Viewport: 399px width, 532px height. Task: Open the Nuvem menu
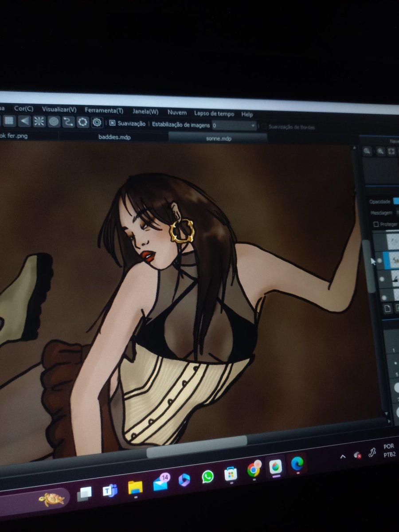click(177, 113)
